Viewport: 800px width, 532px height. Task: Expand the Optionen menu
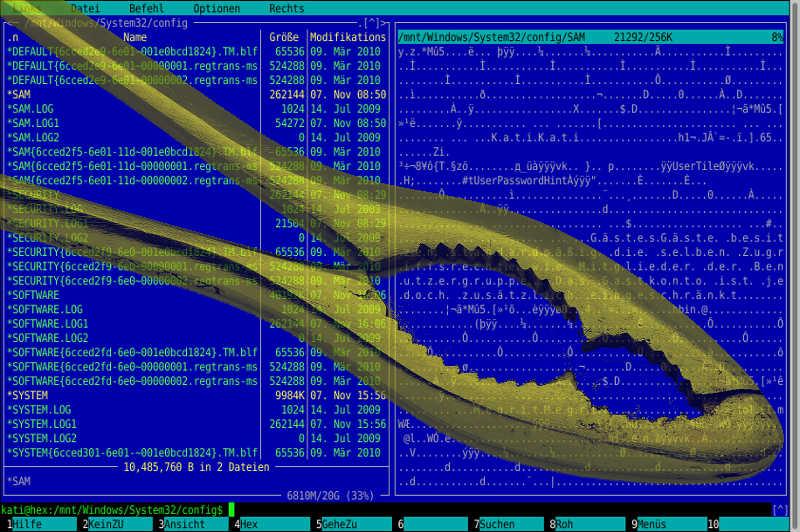[216, 8]
